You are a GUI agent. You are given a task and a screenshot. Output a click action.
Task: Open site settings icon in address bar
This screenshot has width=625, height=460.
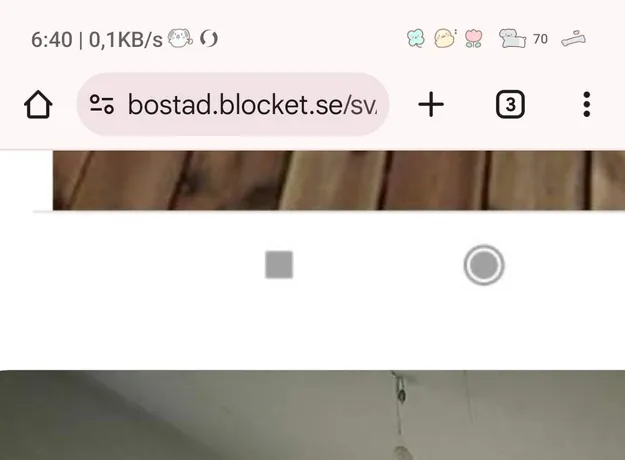(x=102, y=104)
